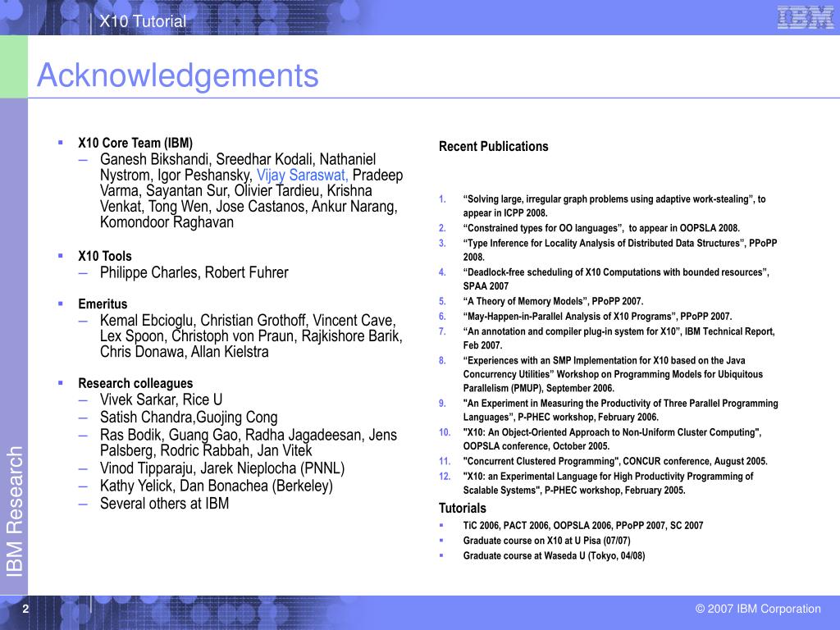Select the 'Vivek Sarkar, Rice U' line
This screenshot has height=630, width=840.
pos(161,399)
